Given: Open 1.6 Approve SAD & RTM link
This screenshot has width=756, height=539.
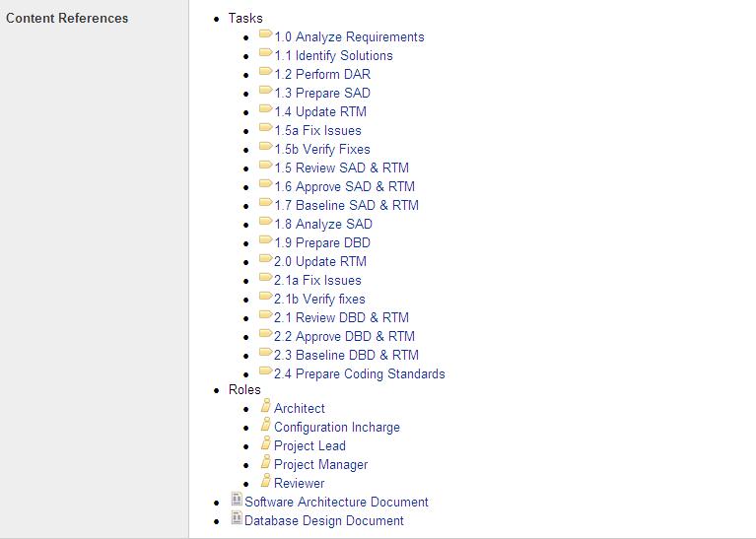Looking at the screenshot, I should click(x=345, y=186).
